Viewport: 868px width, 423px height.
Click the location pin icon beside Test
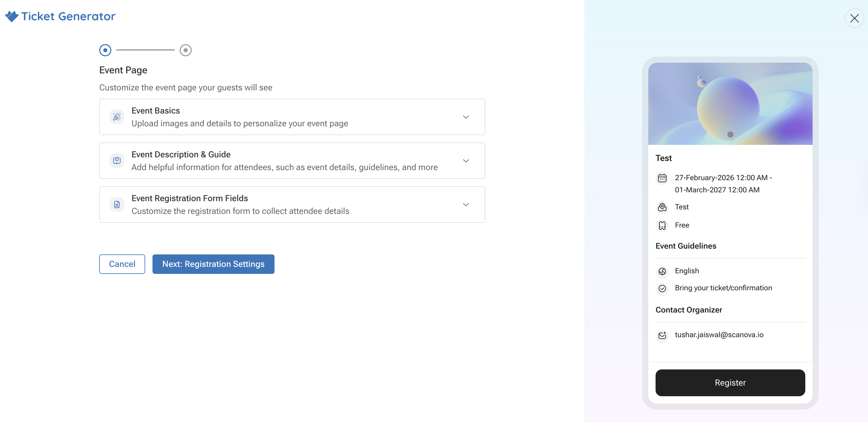pos(662,207)
